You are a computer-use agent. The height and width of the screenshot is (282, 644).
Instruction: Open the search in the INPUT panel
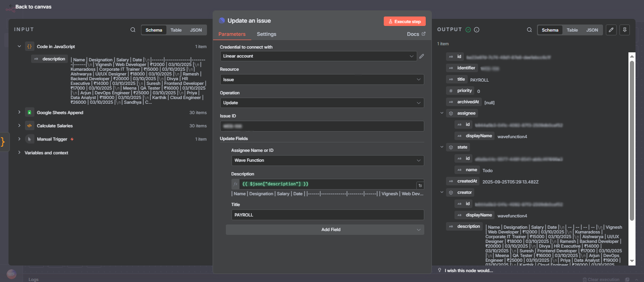point(132,29)
